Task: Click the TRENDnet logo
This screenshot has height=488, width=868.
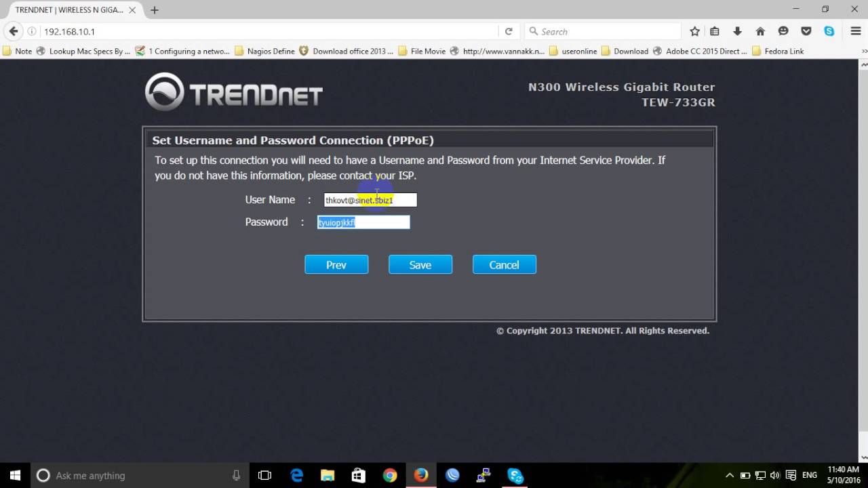Action: pos(234,92)
